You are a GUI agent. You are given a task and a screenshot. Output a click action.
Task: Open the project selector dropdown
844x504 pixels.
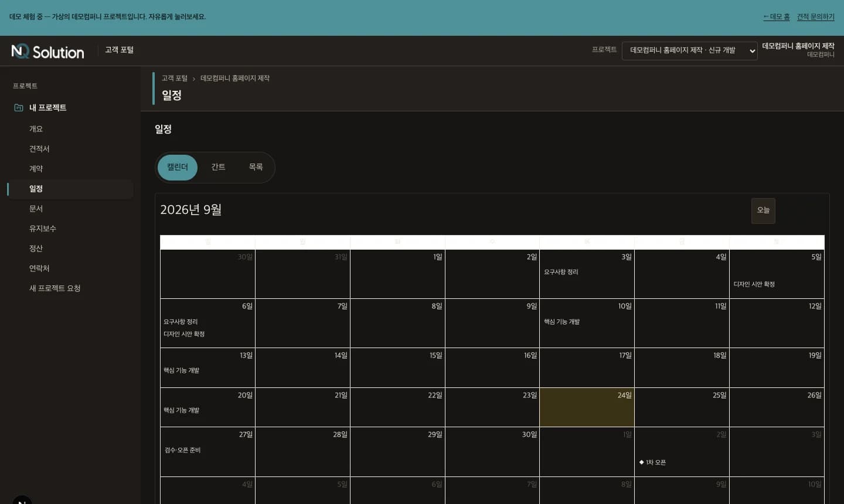(x=689, y=50)
